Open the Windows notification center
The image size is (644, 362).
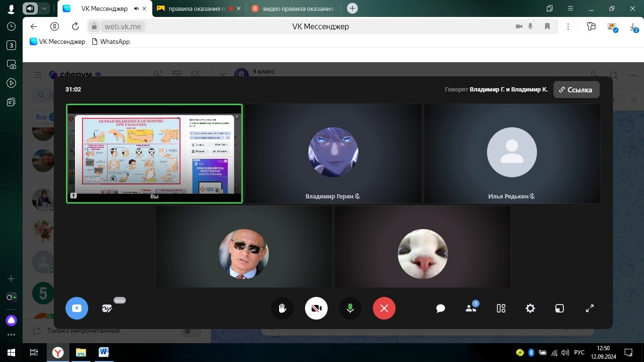(x=628, y=353)
